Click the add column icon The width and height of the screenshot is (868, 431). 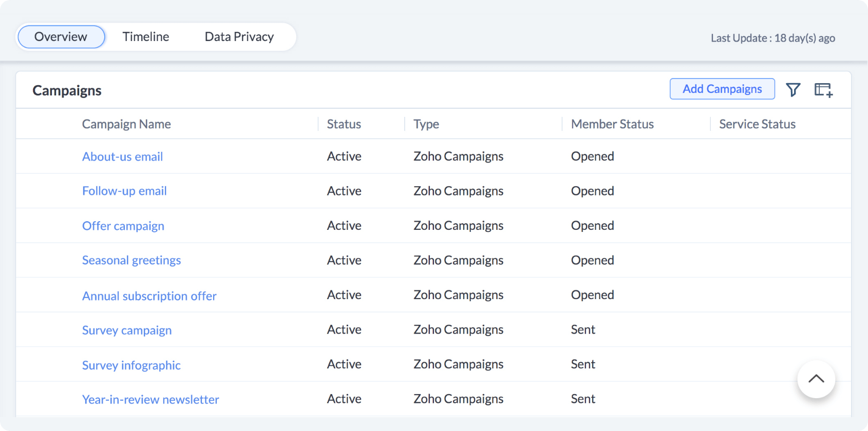coord(823,89)
